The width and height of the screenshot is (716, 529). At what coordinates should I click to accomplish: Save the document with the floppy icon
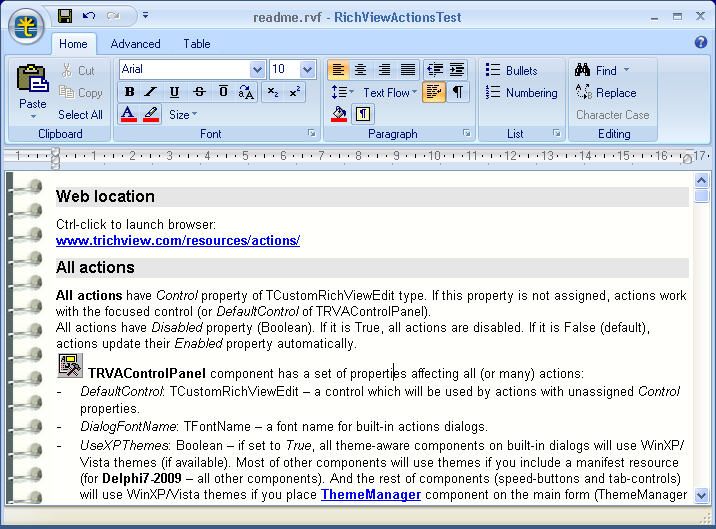(65, 16)
